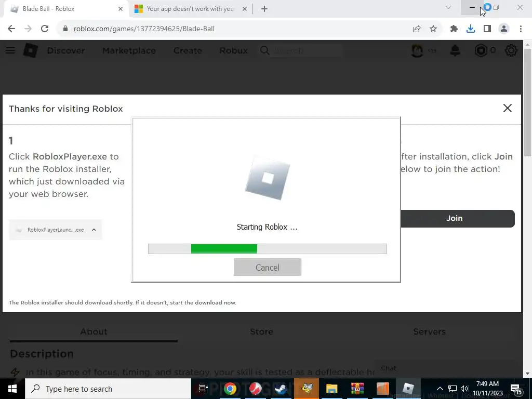
Task: Close the Blade Ball - Roblox tab
Action: click(121, 9)
